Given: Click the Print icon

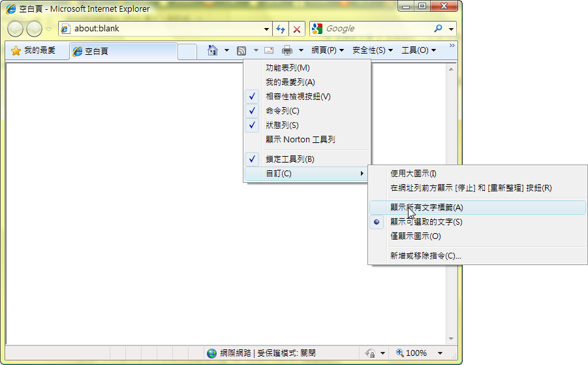Looking at the screenshot, I should pyautogui.click(x=287, y=50).
